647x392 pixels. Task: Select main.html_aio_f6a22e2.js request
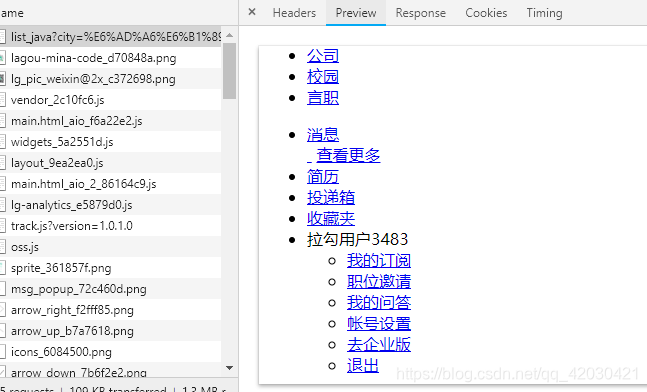111,121
